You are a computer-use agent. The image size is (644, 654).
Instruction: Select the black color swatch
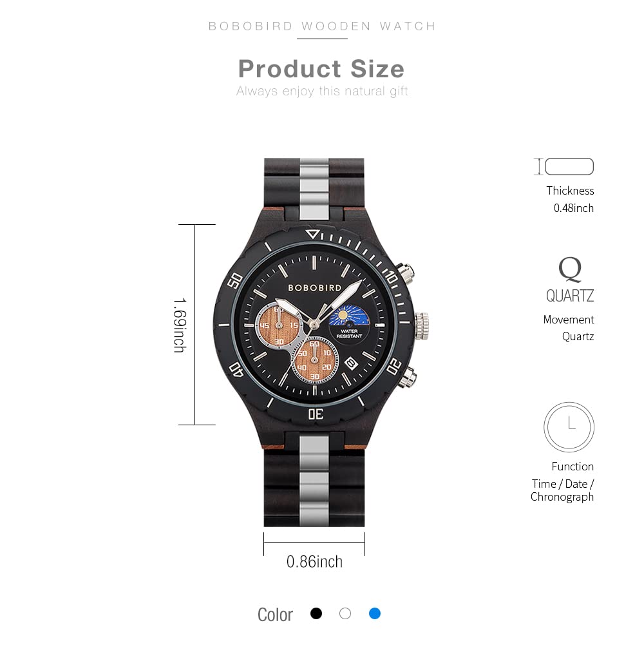point(316,613)
